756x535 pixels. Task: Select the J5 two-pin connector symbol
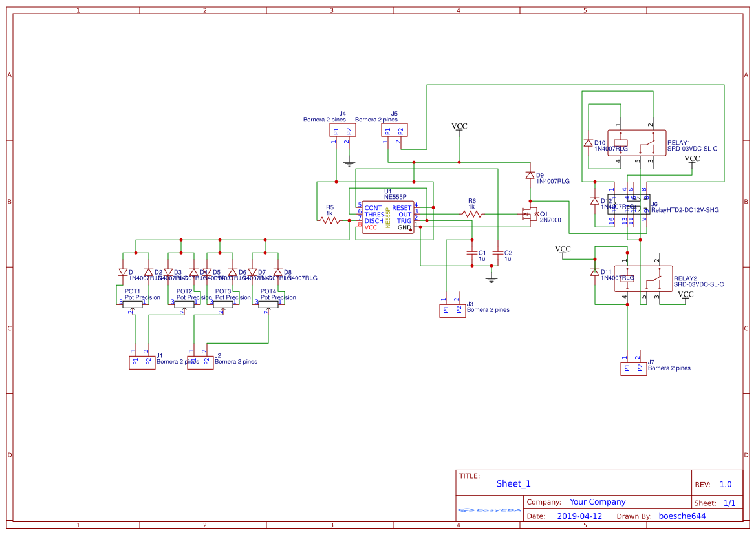394,130
